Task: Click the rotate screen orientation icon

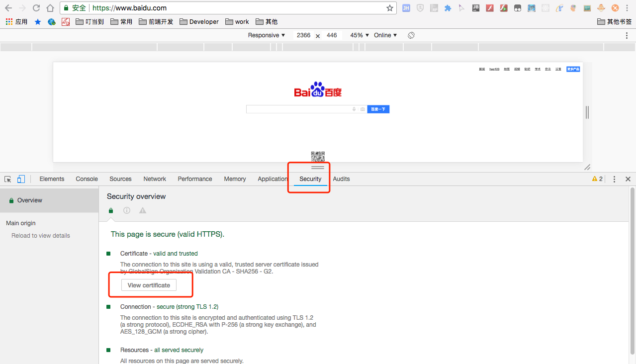Action: [x=411, y=35]
